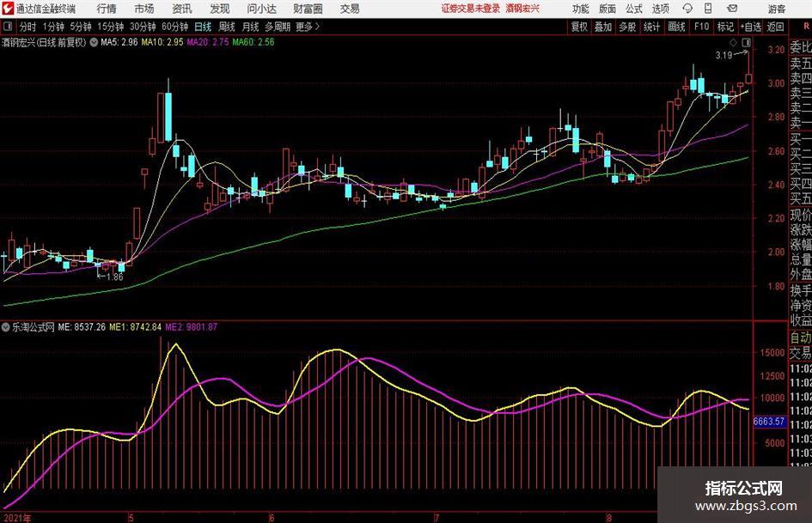Viewport: 812px width, 523px height.
Task: Switch to 月线 monthly period tab
Action: pos(250,27)
